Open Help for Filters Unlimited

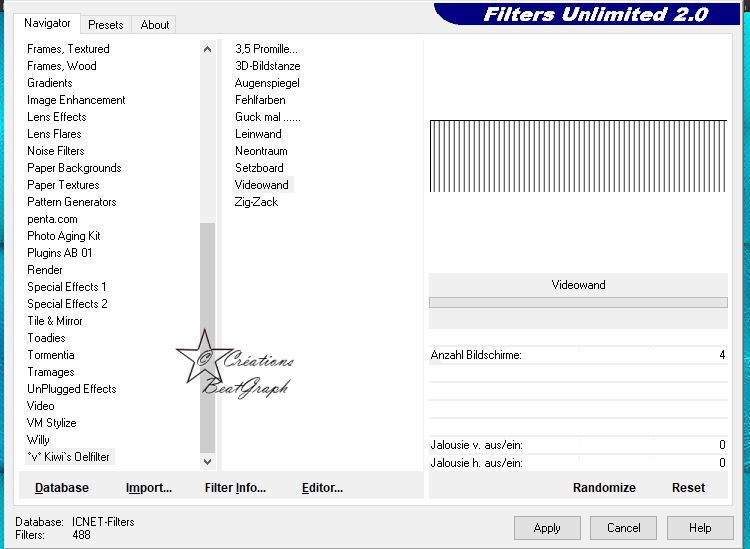[x=700, y=528]
